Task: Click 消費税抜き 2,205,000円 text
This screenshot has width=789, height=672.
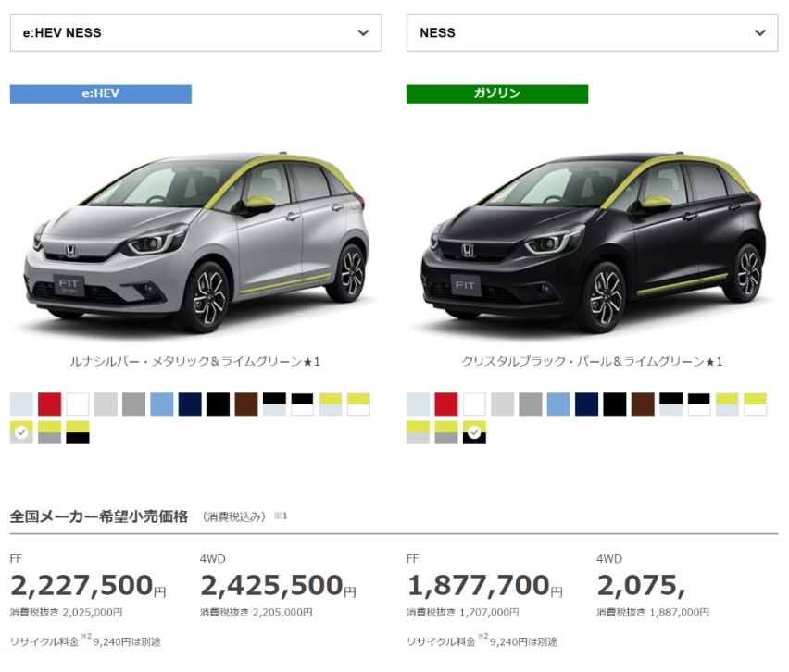Action: pos(257,612)
